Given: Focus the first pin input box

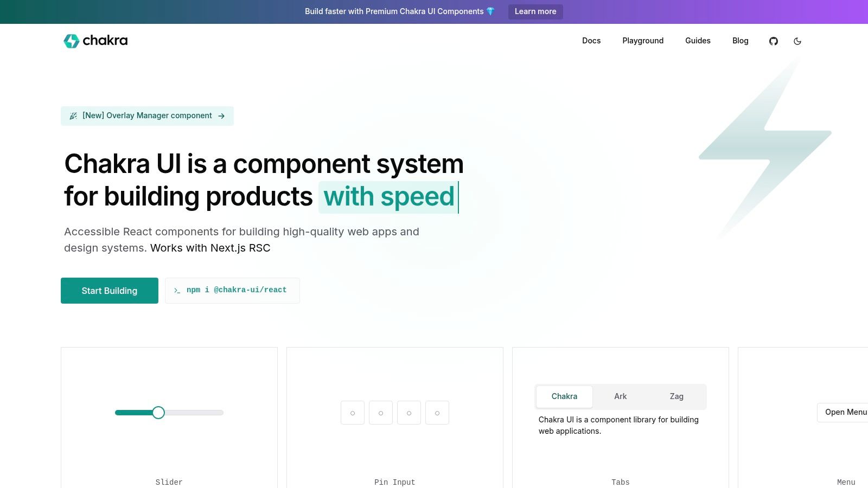Looking at the screenshot, I should tap(353, 413).
